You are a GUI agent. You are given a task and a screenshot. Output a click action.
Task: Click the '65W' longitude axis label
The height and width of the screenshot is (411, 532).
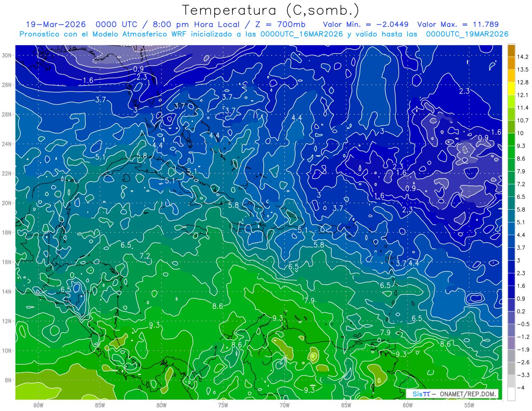pos(346,405)
